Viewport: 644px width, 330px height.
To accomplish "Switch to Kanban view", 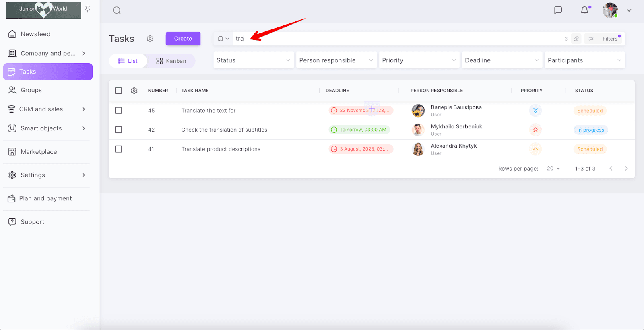I will 171,61.
